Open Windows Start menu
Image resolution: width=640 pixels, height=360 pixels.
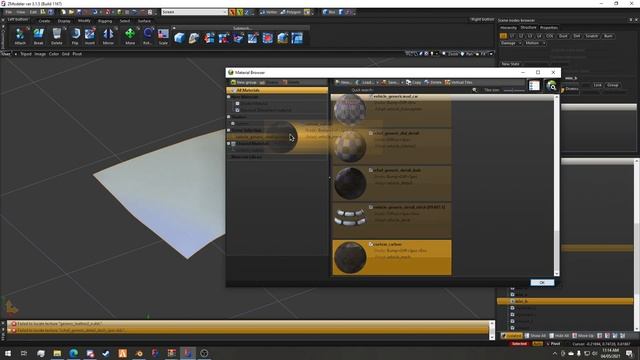click(x=8, y=353)
